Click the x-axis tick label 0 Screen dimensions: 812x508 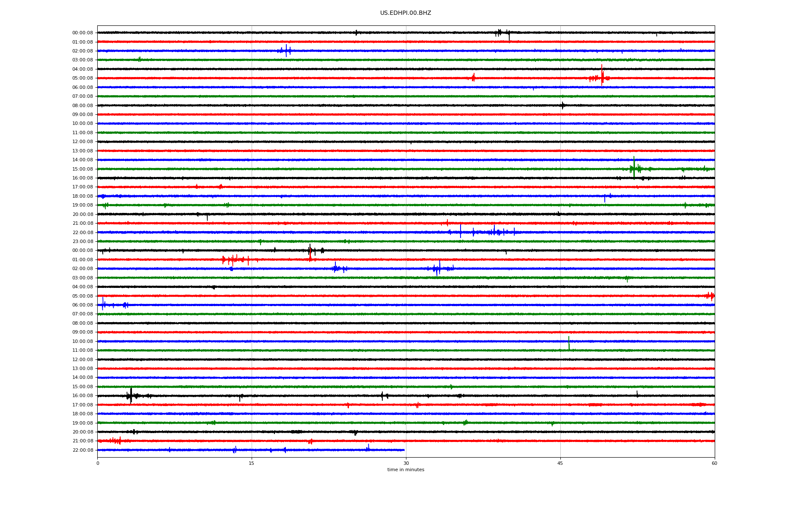point(98,463)
